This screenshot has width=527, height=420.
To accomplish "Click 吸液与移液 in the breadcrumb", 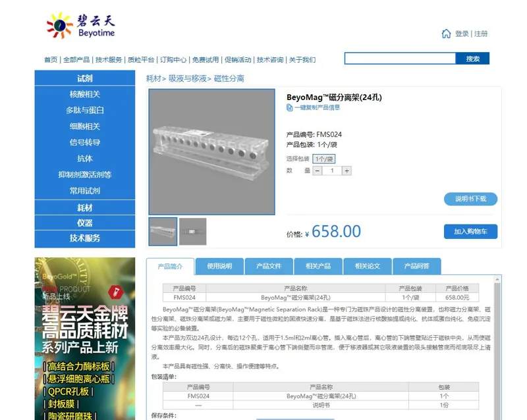I will (188, 78).
